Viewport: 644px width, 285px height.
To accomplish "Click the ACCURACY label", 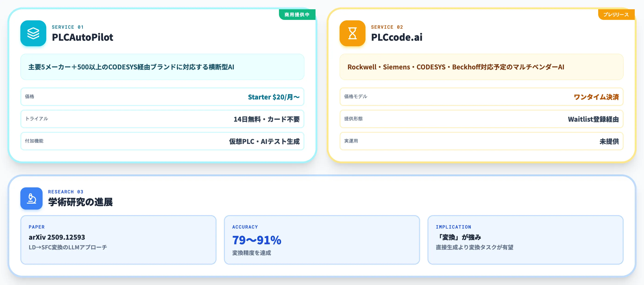I will (x=245, y=227).
